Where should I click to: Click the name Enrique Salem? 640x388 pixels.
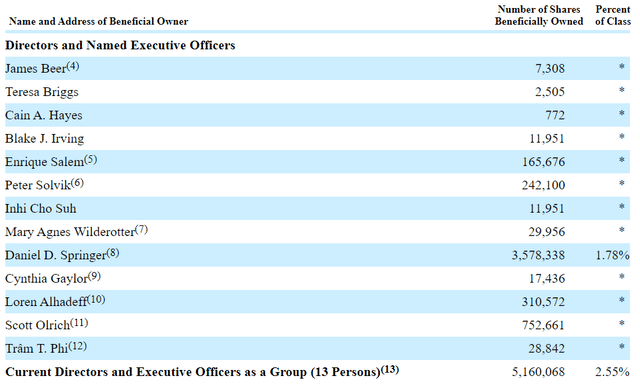(44, 162)
